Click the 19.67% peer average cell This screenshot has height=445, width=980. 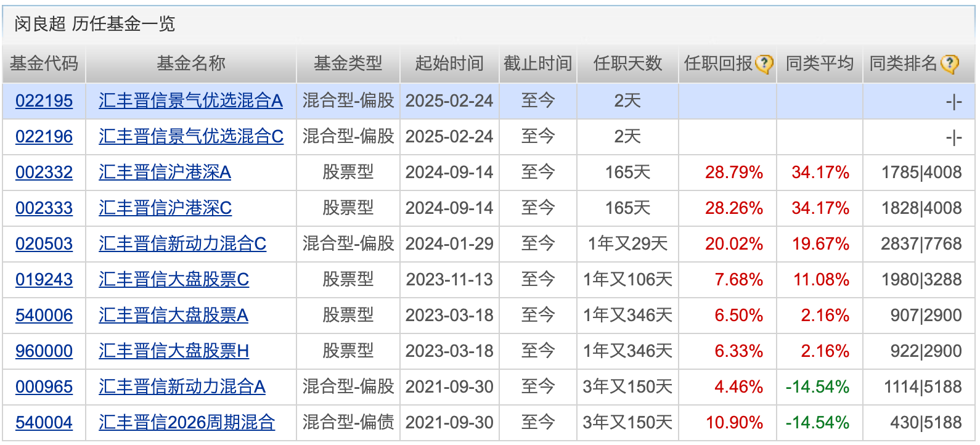coord(820,244)
